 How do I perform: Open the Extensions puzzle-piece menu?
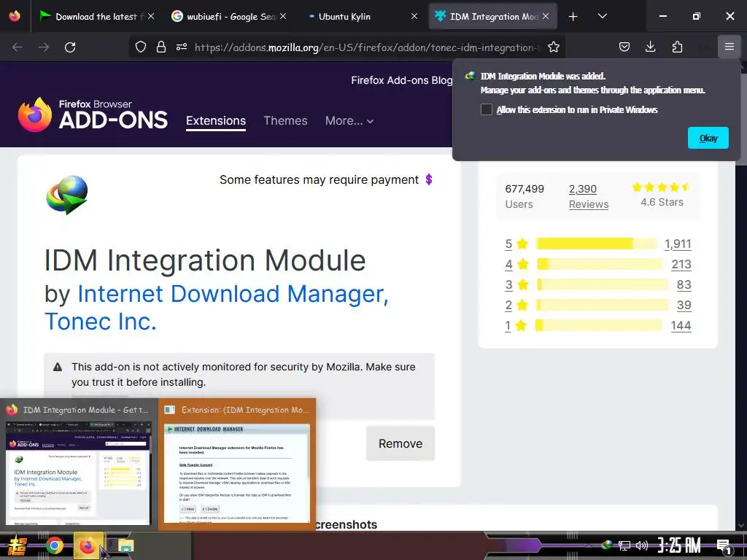click(677, 47)
